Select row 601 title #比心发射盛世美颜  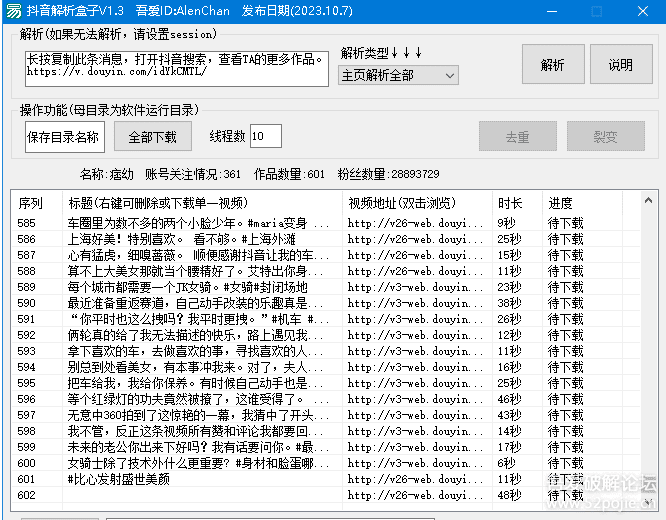click(119, 479)
